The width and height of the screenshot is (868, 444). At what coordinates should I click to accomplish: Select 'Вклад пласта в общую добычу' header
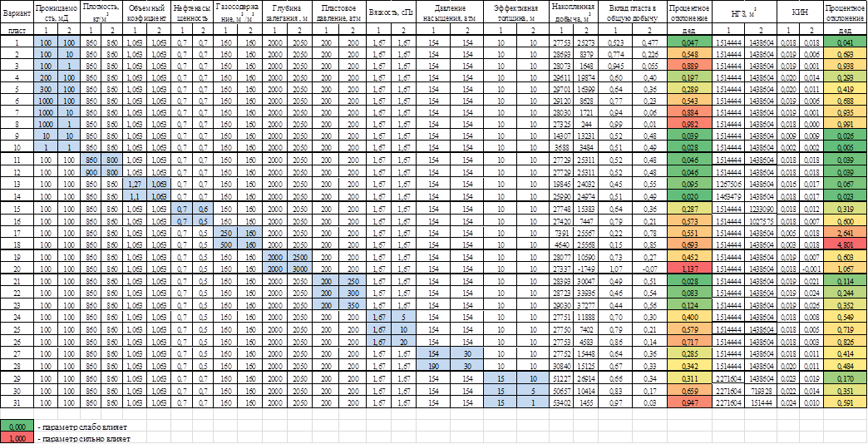coord(632,12)
